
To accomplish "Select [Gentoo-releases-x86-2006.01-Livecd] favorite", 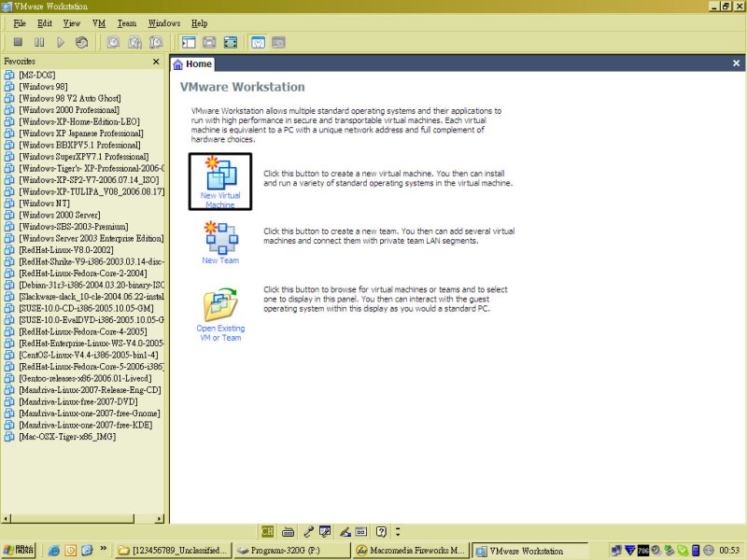I will click(x=85, y=378).
